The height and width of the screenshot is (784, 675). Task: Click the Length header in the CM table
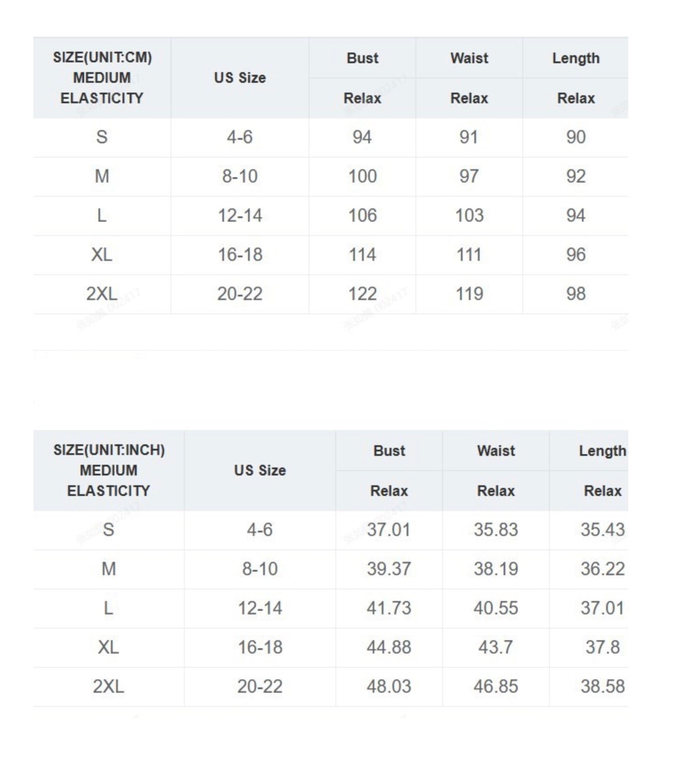pos(576,58)
